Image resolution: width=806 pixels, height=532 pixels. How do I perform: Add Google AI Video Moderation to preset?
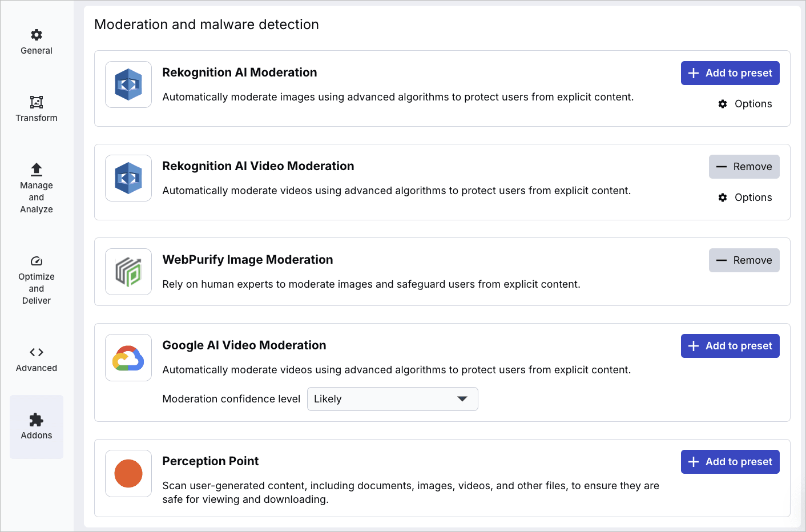[730, 346]
